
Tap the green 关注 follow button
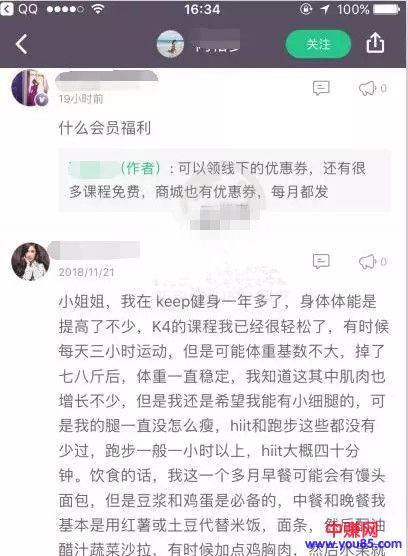point(318,44)
